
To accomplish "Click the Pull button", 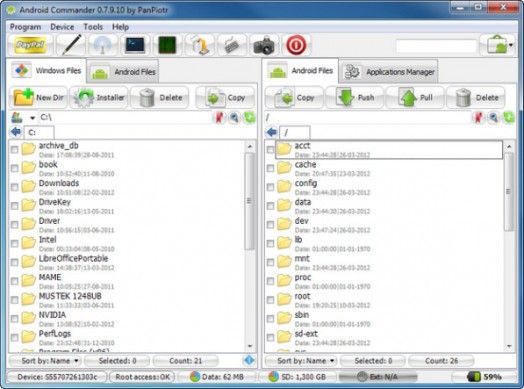I will (415, 97).
